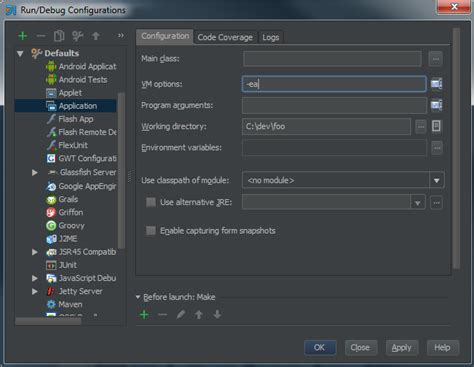Image resolution: width=474 pixels, height=367 pixels.
Task: Expand the Glassfish Server node
Action: 35,172
